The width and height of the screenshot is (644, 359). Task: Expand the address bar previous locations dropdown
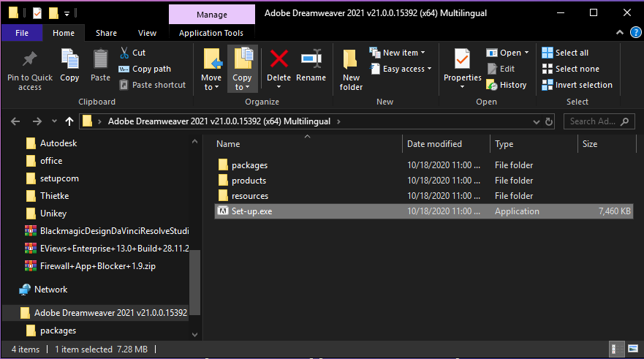click(x=536, y=121)
